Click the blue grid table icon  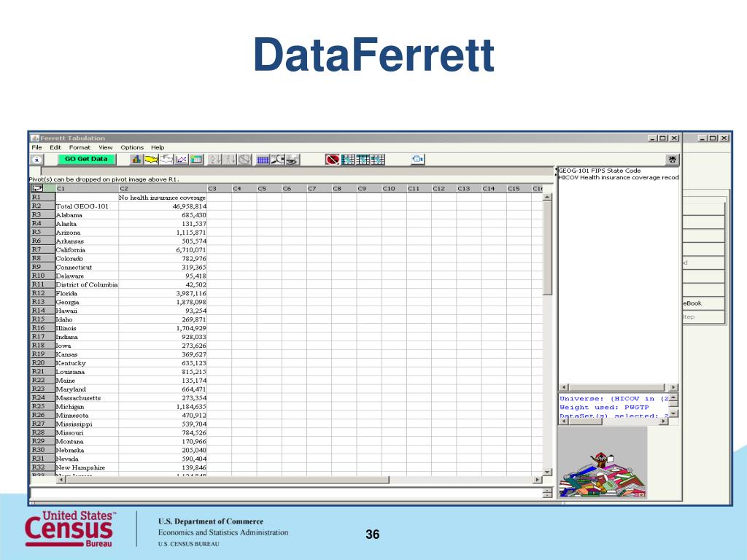[263, 160]
